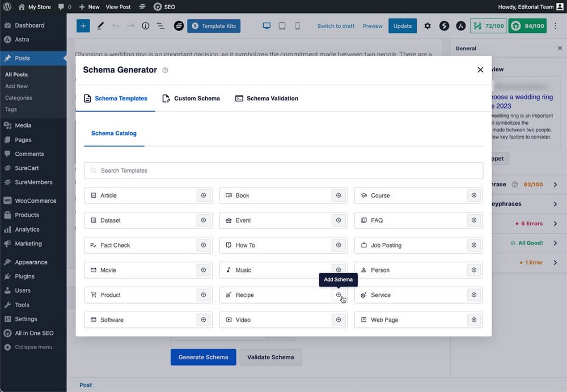The height and width of the screenshot is (392, 567).
Task: Go to Dashboard in sidebar
Action: pos(33,25)
